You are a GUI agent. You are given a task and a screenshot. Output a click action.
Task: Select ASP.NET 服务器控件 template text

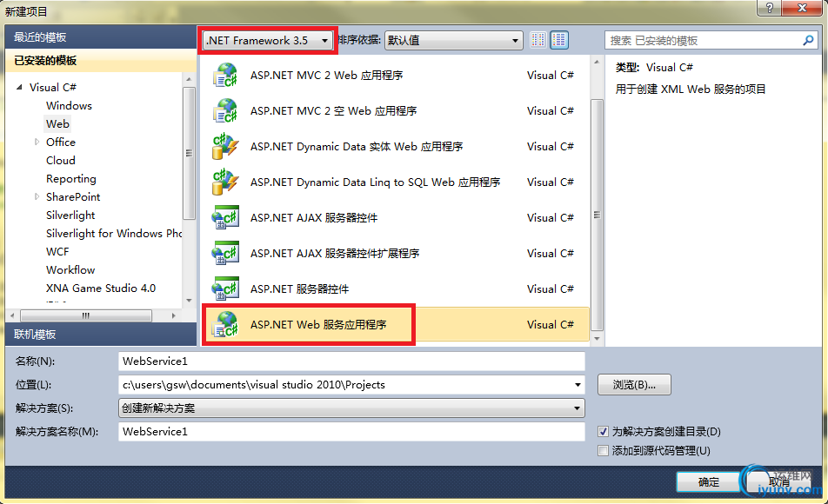(299, 289)
